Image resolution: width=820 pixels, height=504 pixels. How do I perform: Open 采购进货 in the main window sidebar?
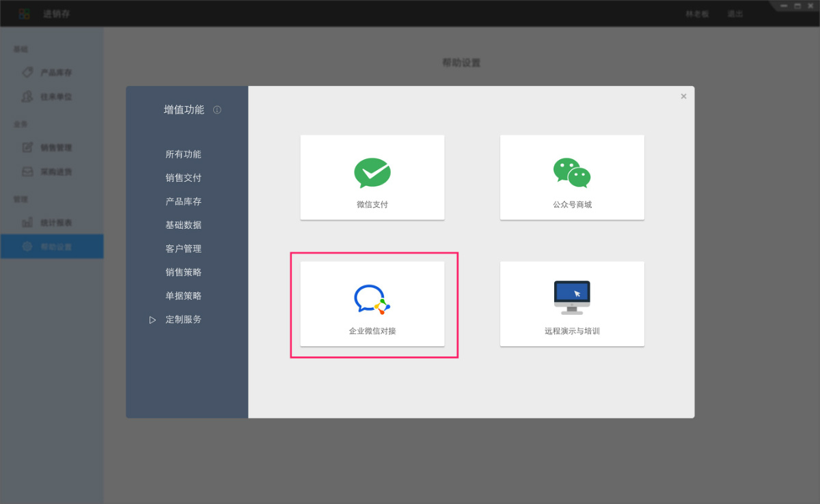(52, 171)
